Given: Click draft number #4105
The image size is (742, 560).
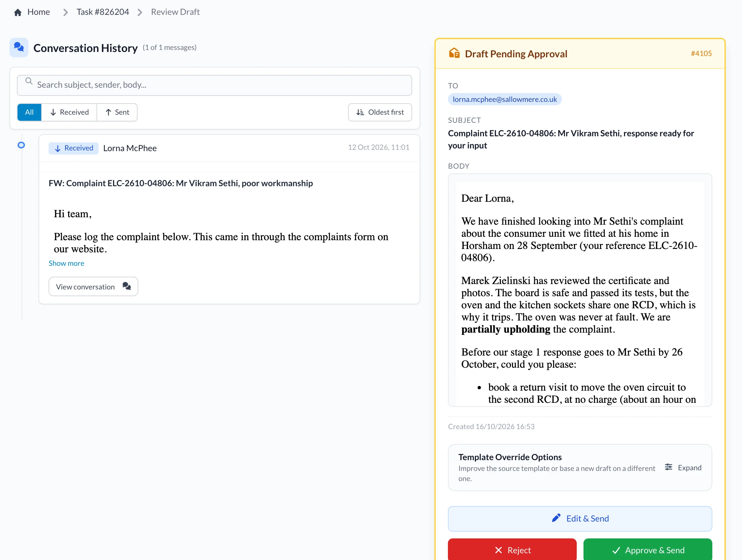Looking at the screenshot, I should click(x=701, y=53).
